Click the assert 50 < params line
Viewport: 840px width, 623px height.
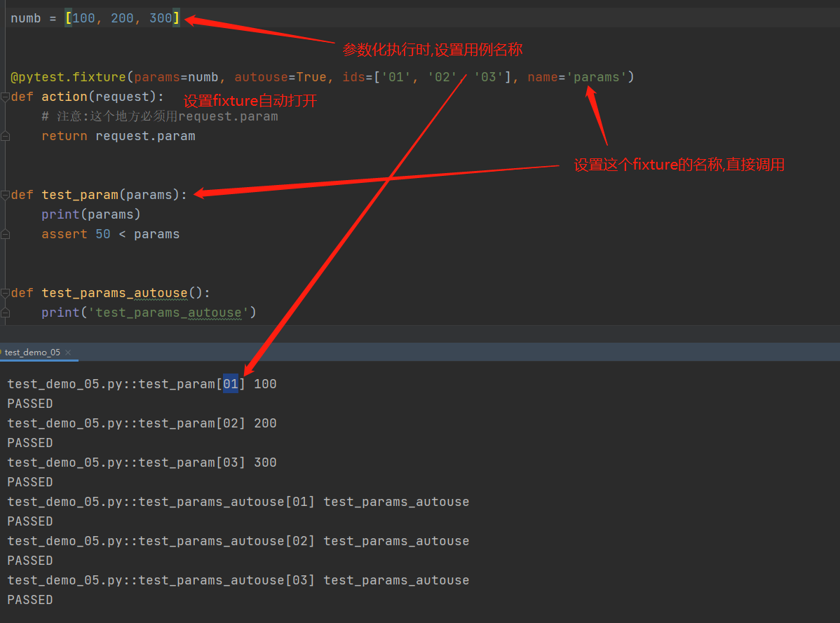point(111,235)
